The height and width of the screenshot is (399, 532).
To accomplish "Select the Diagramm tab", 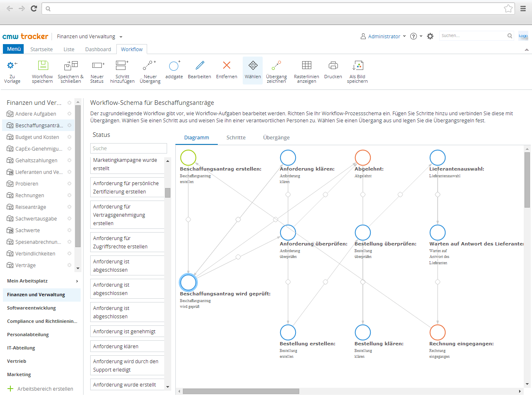I will [x=197, y=138].
